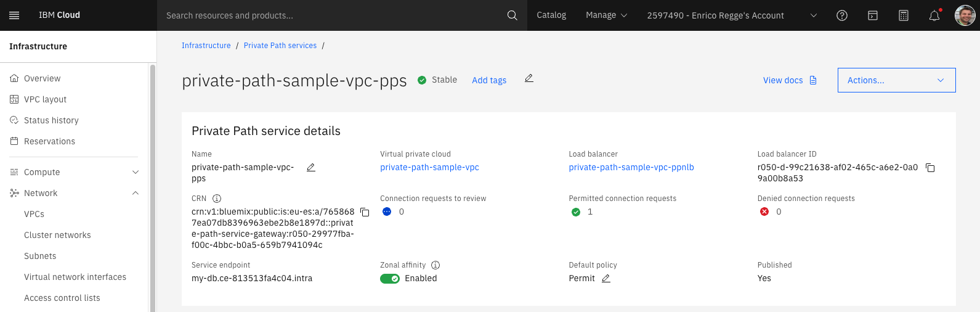Open the hamburger navigation menu
Screen dimensions: 980x312
pos(15,15)
